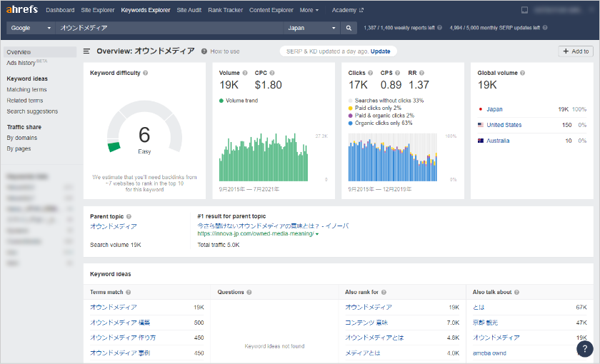Open ameba ownd in Also talk about

(x=489, y=353)
